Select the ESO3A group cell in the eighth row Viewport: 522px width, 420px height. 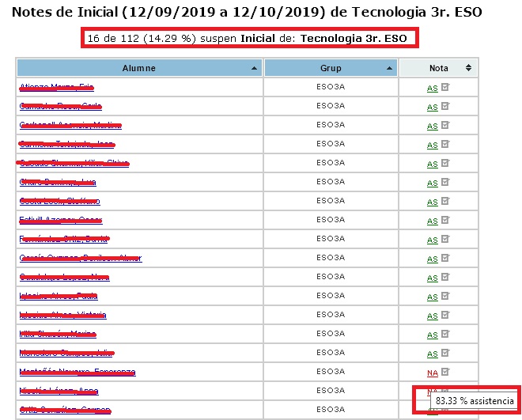tap(331, 220)
